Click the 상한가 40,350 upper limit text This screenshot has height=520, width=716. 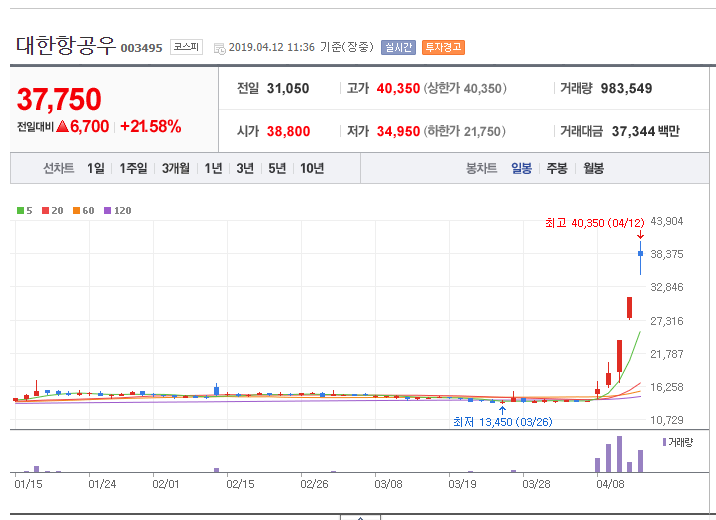click(465, 88)
